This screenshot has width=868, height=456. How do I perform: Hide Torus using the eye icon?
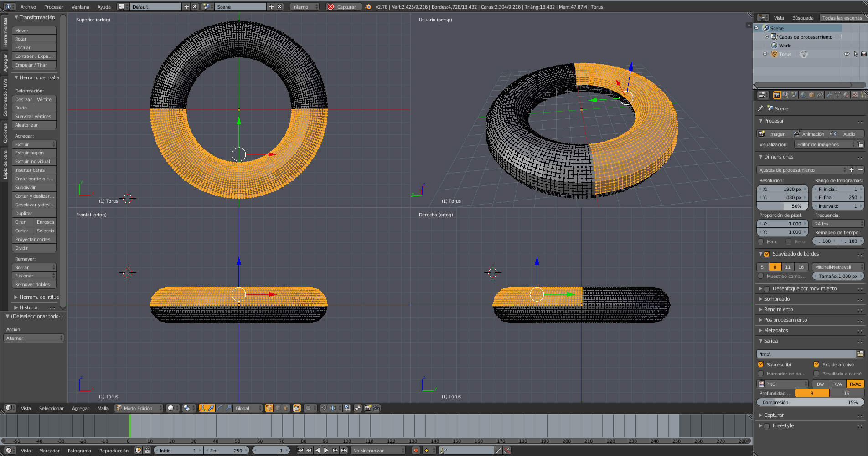click(847, 54)
